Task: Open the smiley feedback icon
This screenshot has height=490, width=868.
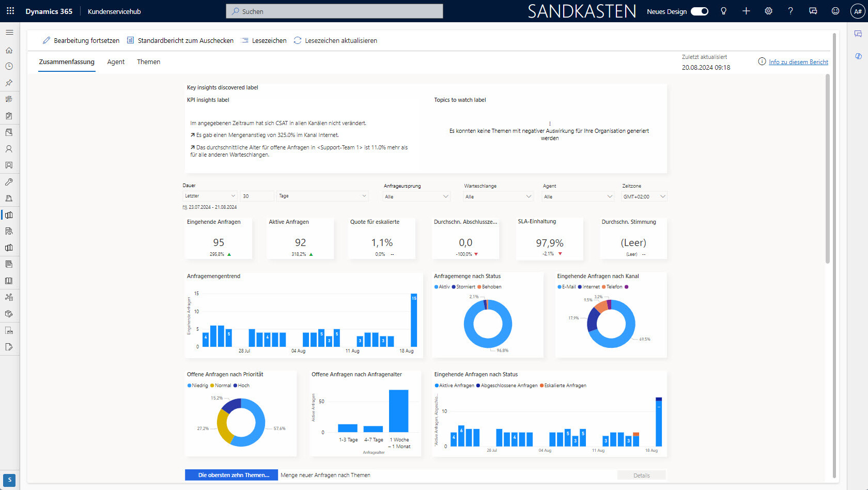Action: (835, 11)
